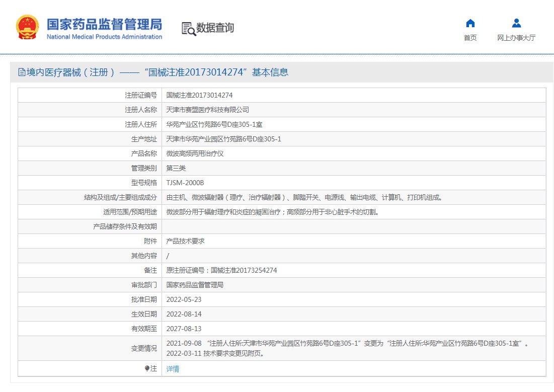This screenshot has height=392, width=554.
Task: Click expiry date 2027-08-13
Action: (x=184, y=329)
